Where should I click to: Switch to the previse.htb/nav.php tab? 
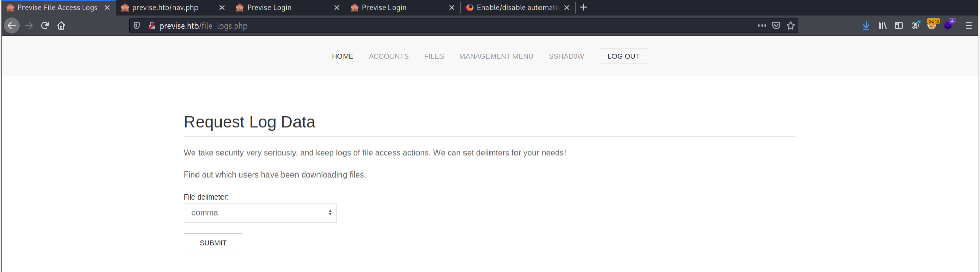(165, 8)
